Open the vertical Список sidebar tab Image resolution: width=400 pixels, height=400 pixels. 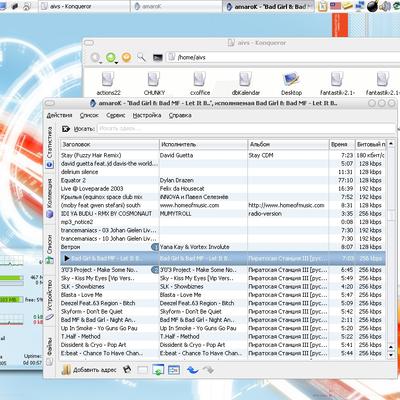click(49, 249)
